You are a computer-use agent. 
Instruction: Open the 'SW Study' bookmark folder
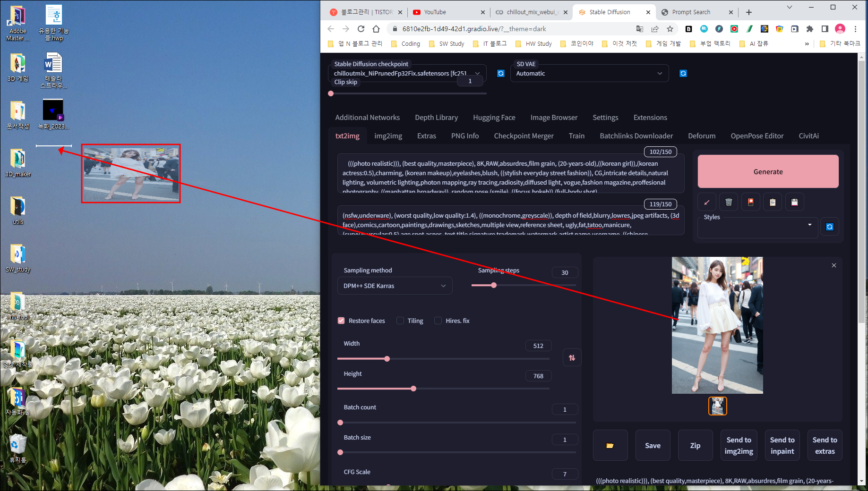446,44
